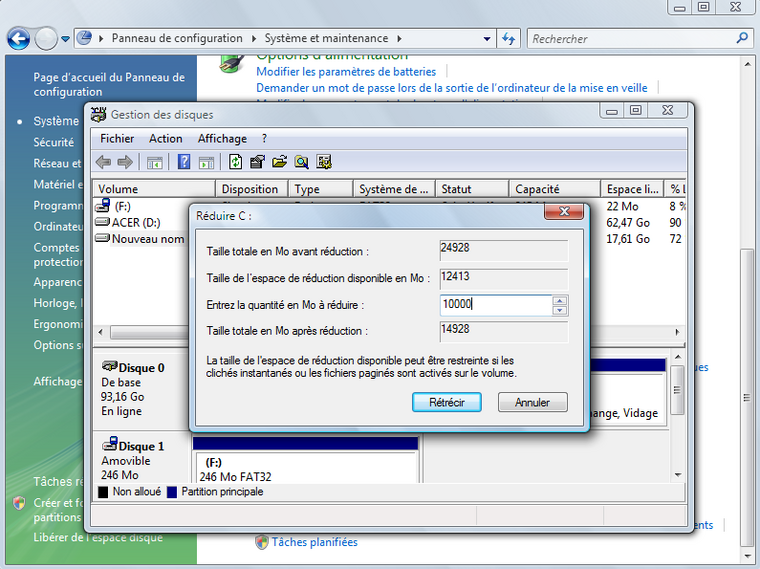Click the F: removable drive icon in volume list
This screenshot has height=569, width=760.
[103, 206]
